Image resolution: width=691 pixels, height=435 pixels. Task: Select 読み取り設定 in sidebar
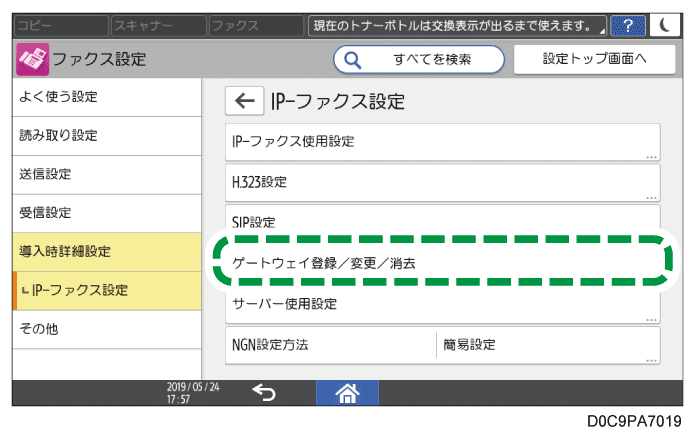click(x=107, y=136)
